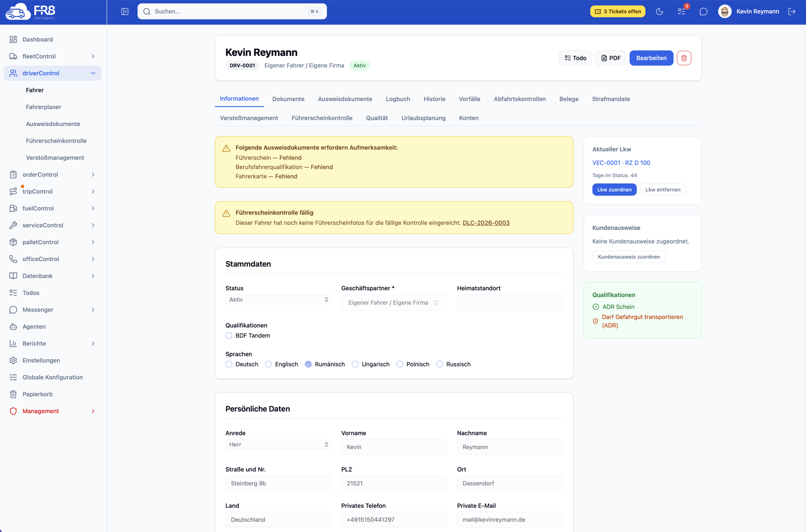Focus the Suchen search field

232,12
